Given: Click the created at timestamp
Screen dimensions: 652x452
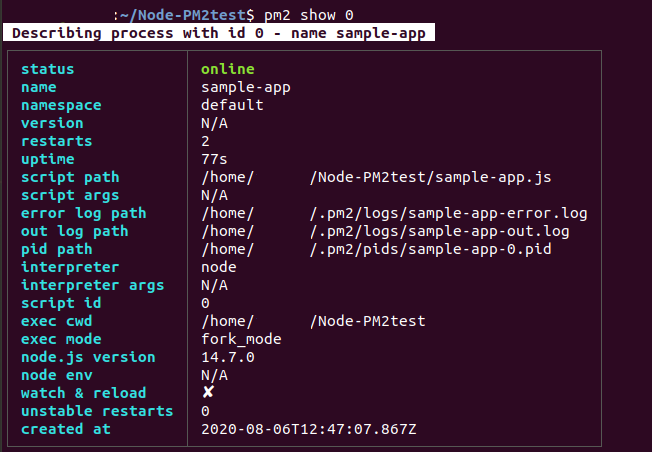Looking at the screenshot, I should (x=309, y=429).
